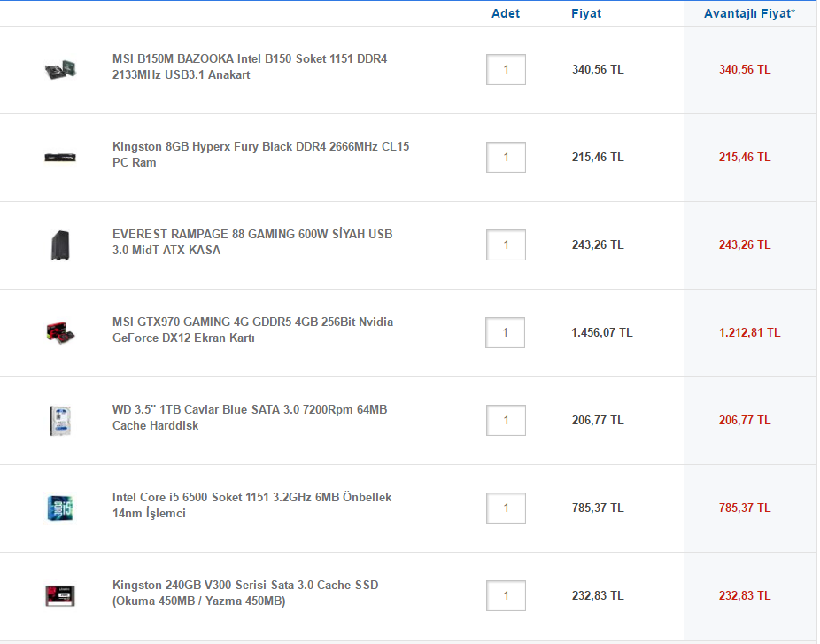Click the Kingston HyperX Fury RAM image
This screenshot has width=820, height=644.
click(60, 157)
